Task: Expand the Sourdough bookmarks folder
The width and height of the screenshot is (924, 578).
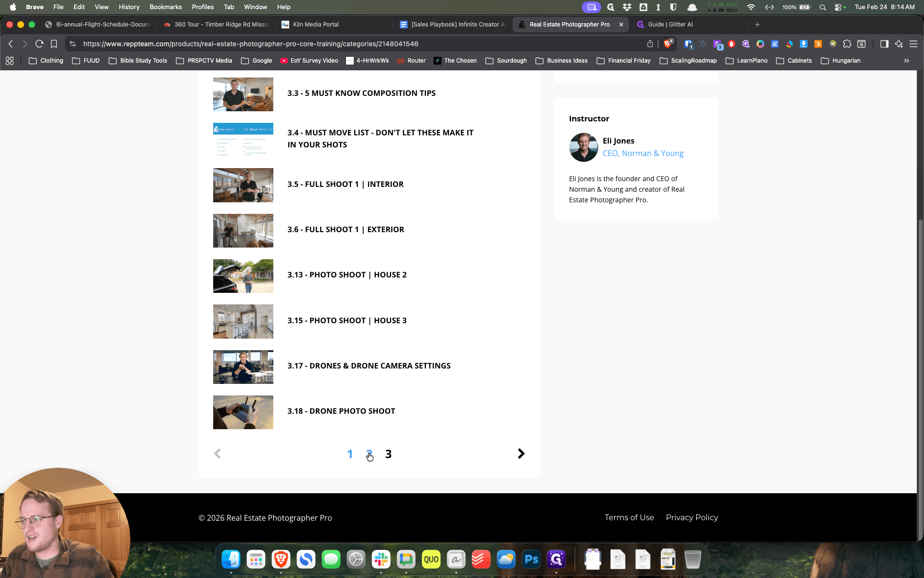Action: coord(506,61)
